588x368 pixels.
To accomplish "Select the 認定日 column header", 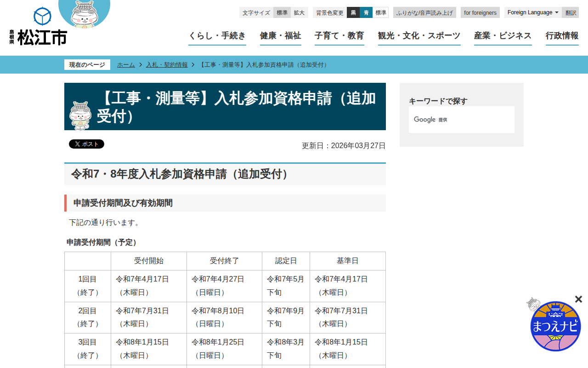I will (286, 261).
